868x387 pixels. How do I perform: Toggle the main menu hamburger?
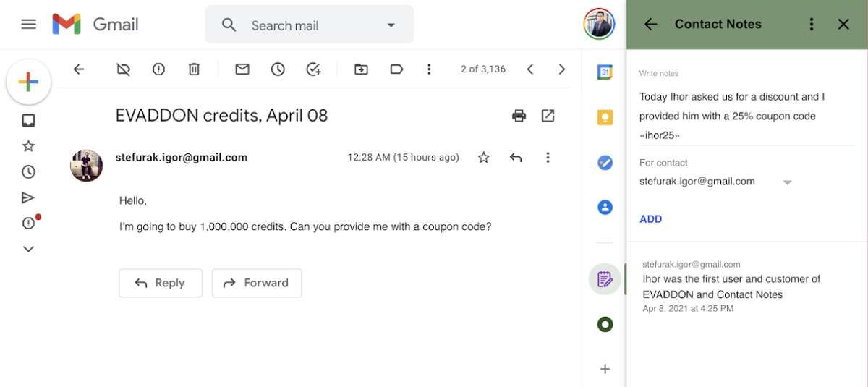(x=29, y=25)
